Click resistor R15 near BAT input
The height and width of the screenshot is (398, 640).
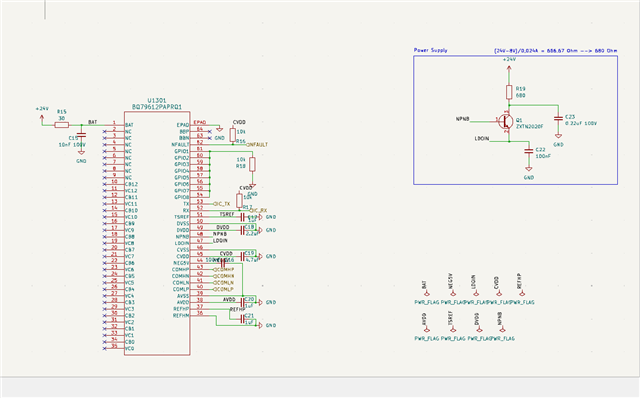62,125
